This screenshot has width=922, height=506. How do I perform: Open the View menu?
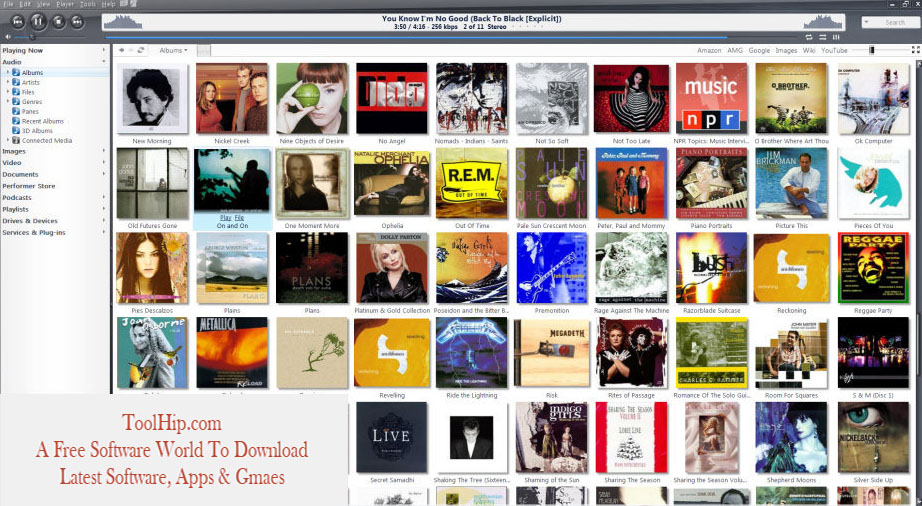[44, 4]
